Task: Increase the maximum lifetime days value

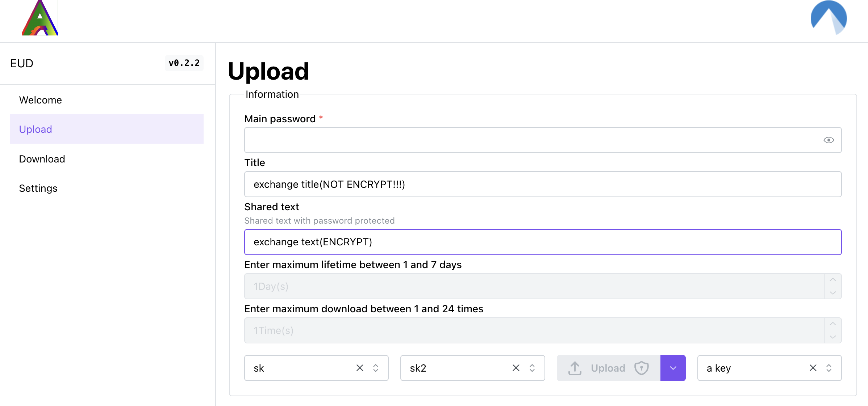Action: point(832,280)
